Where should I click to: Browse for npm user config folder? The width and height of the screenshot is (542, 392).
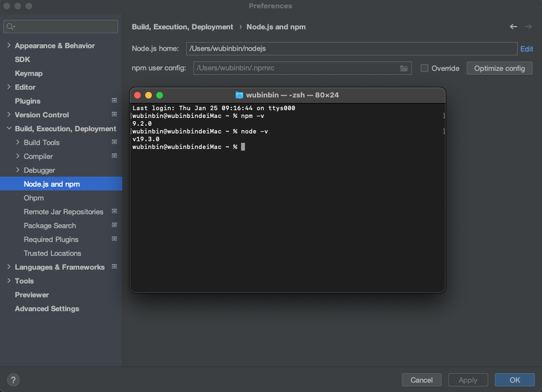[404, 68]
